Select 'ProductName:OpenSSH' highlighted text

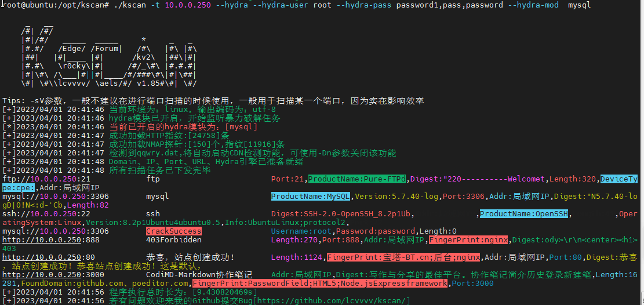tap(524, 214)
